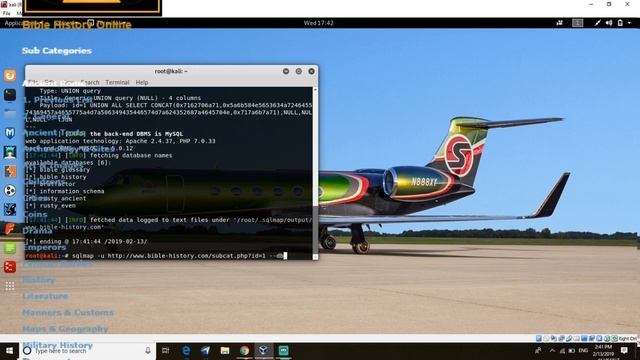Click the Kali top bar volume icon
The image size is (640, 360).
point(609,23)
